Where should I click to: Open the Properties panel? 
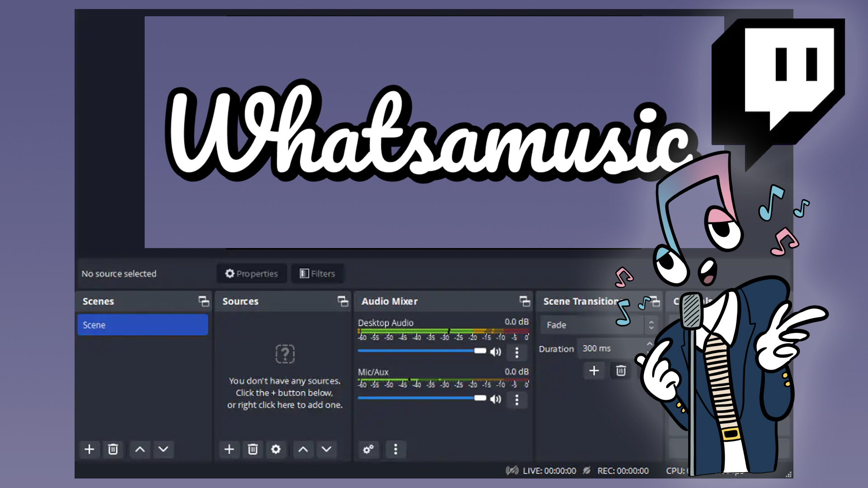coord(251,273)
